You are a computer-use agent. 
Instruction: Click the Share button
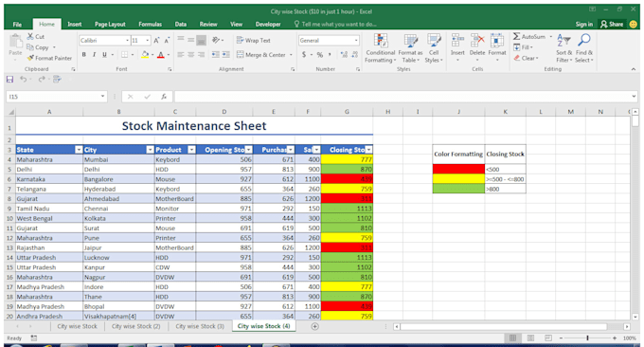tap(612, 25)
